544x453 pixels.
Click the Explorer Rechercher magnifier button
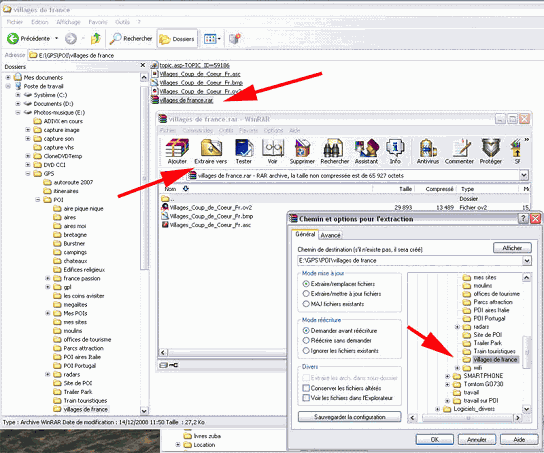(130, 39)
